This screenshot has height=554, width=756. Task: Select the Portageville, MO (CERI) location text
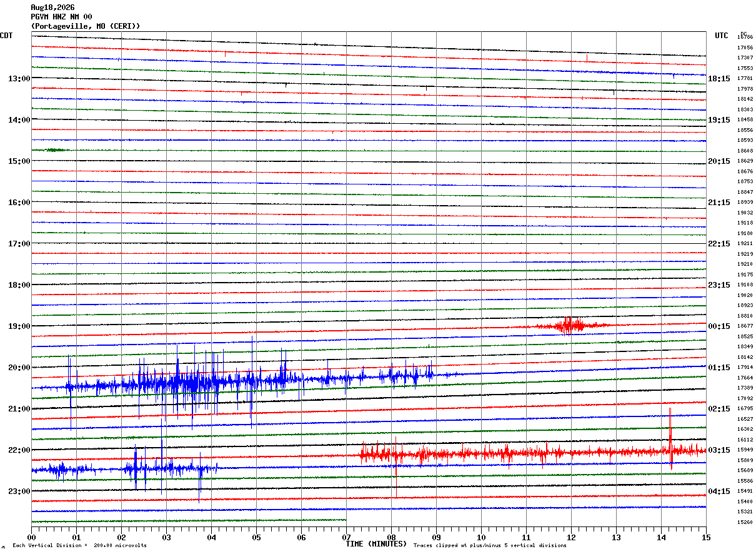click(x=86, y=26)
